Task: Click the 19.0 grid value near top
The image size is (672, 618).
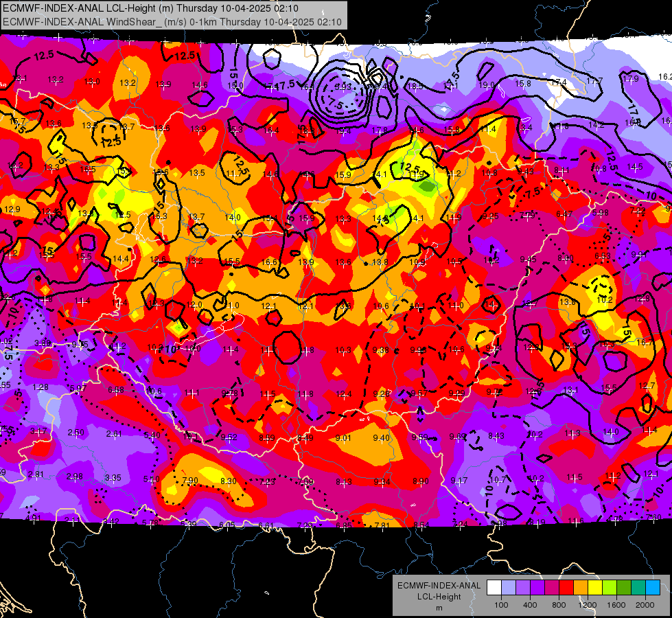Action: point(487,85)
